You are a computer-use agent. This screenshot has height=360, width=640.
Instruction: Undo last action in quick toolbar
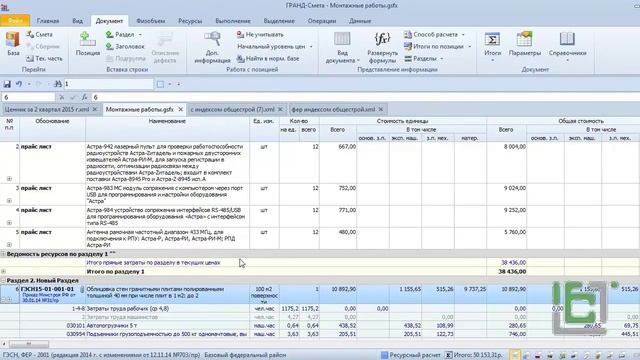coord(19,84)
